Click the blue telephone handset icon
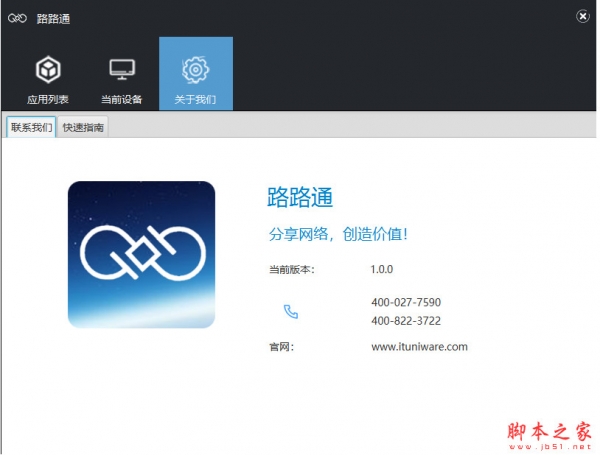Image resolution: width=600 pixels, height=455 pixels. coord(291,311)
